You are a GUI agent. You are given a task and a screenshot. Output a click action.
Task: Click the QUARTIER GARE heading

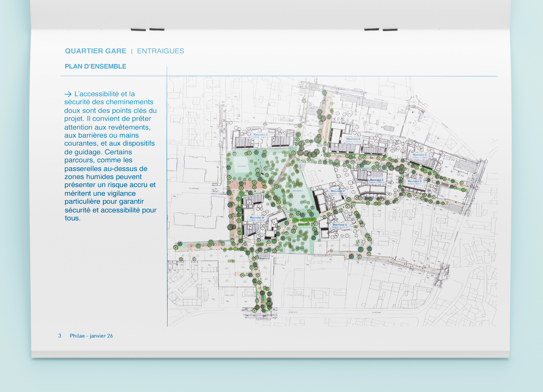(x=96, y=51)
